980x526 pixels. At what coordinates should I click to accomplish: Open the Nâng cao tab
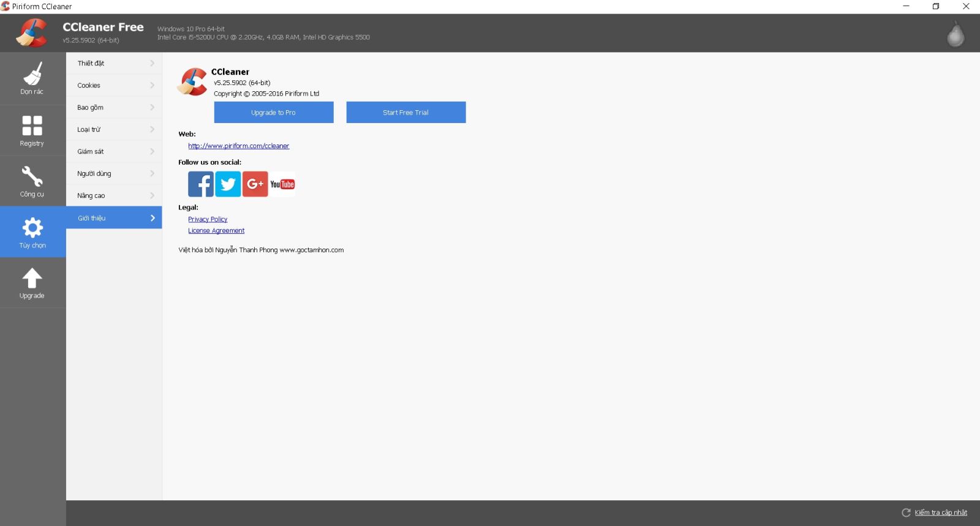tap(114, 195)
